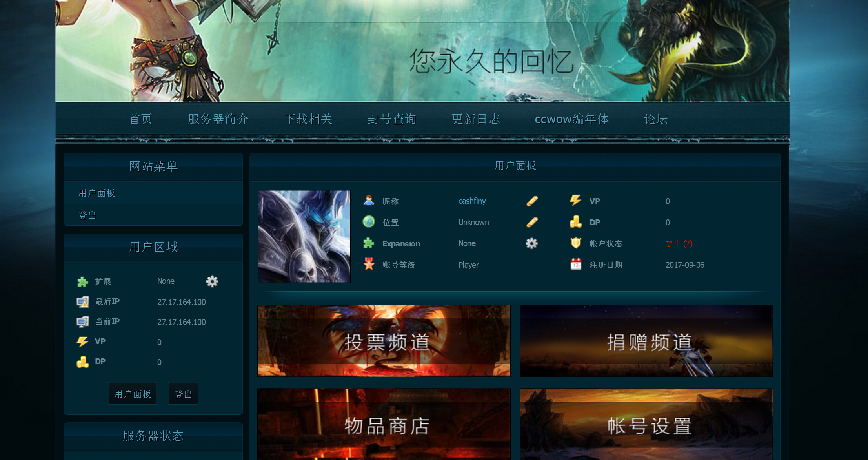
Task: Click the pencil icon to edit nickname
Action: click(532, 201)
